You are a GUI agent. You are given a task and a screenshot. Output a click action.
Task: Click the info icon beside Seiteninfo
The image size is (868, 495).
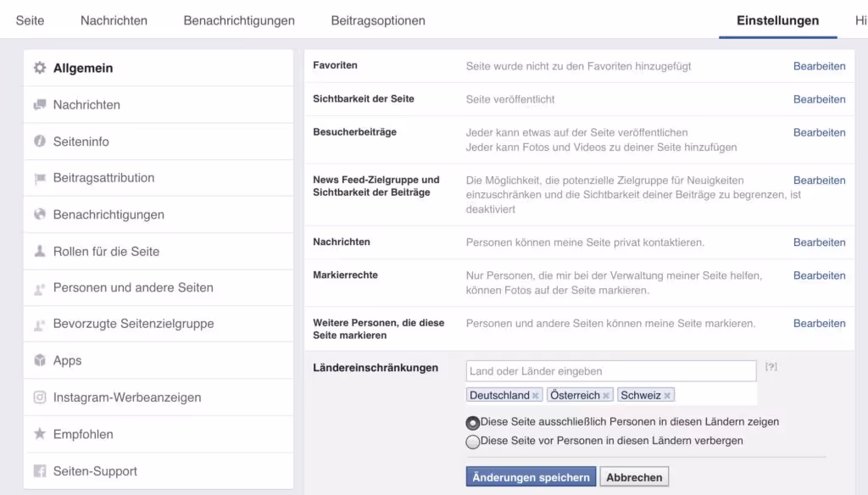pyautogui.click(x=39, y=142)
